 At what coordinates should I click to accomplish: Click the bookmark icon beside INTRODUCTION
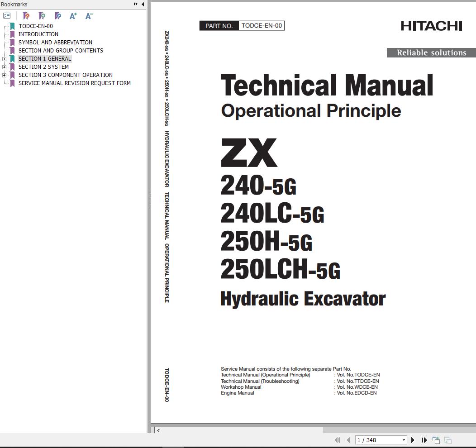[x=12, y=34]
